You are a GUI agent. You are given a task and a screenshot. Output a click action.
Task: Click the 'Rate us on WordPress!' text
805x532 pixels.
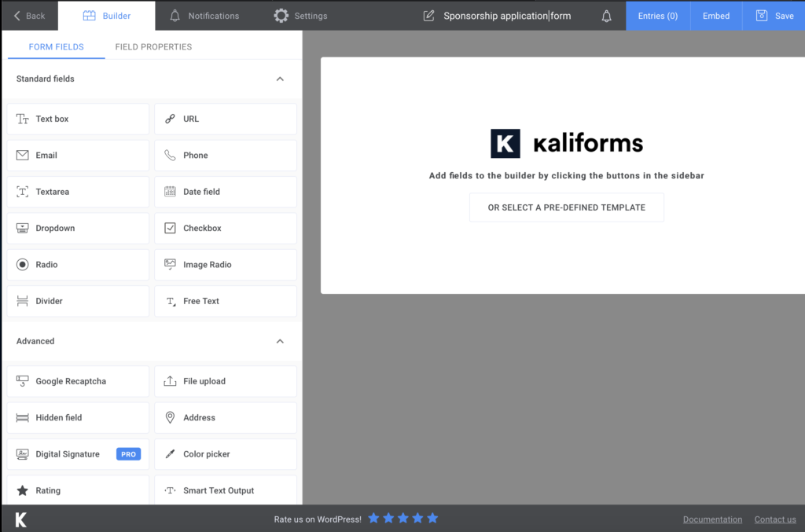tap(318, 519)
